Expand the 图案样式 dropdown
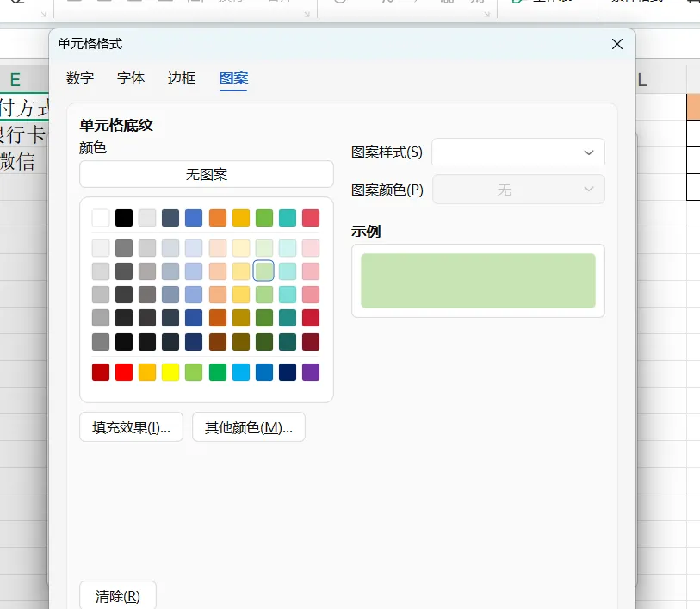The height and width of the screenshot is (609, 700). point(517,152)
